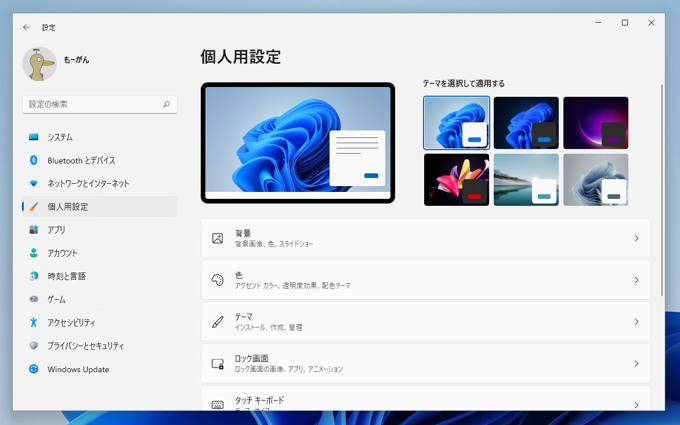
Task: Click the desktop preview image
Action: click(298, 143)
